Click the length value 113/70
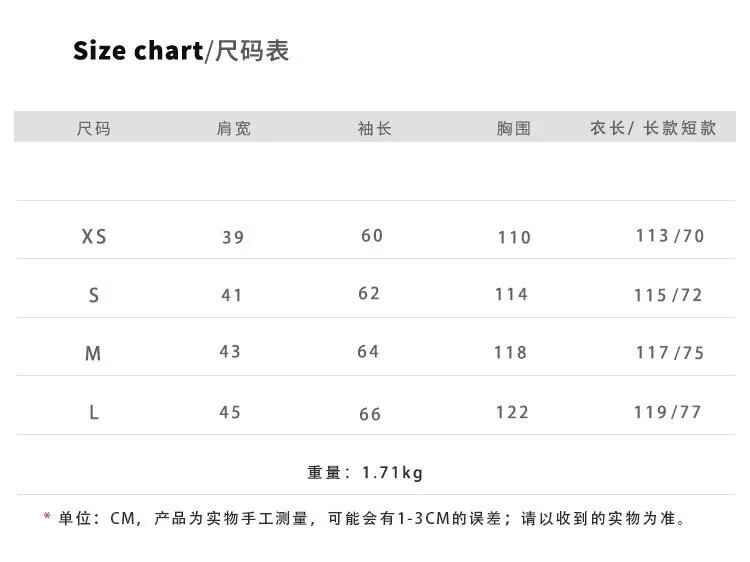 [x=670, y=236]
